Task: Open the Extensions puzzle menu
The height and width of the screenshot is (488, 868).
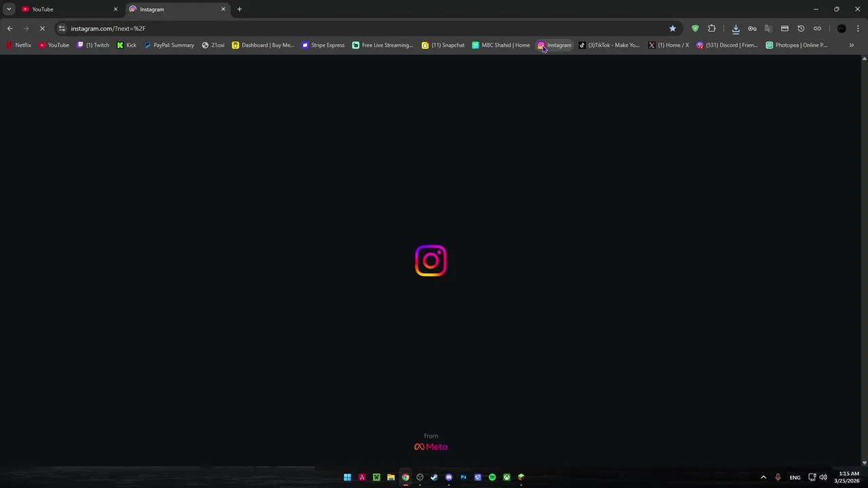Action: coord(711,28)
